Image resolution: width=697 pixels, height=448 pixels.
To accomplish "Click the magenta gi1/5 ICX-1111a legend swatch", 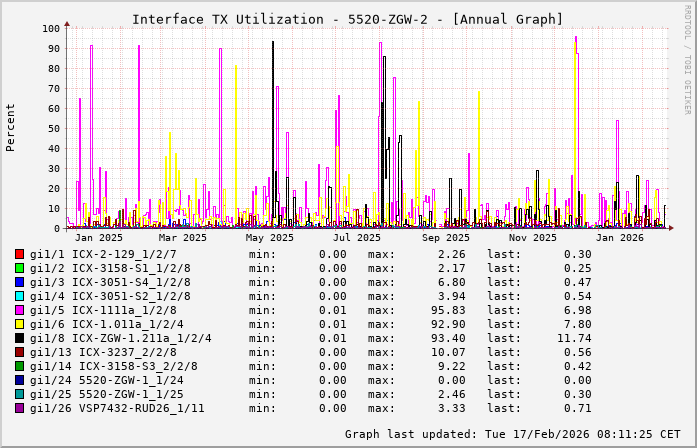I will [x=20, y=311].
